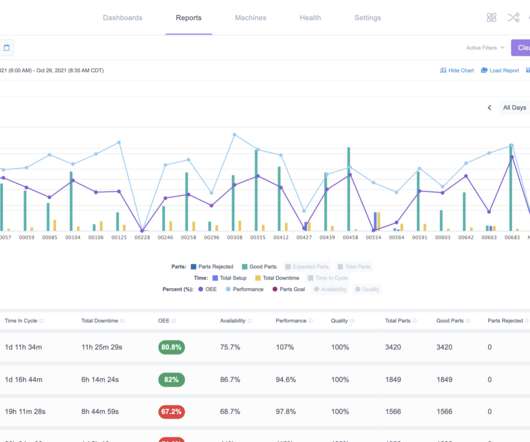530x442 pixels.
Task: Enable Quality line in legend
Action: point(367,289)
